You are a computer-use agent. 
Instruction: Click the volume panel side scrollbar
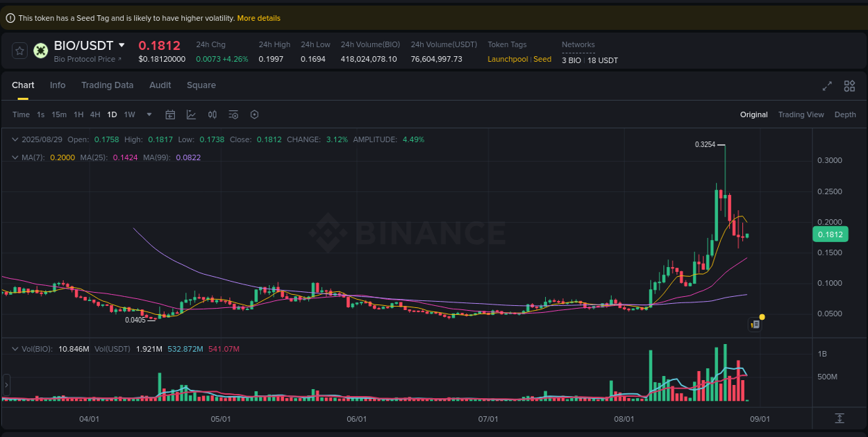click(x=6, y=384)
